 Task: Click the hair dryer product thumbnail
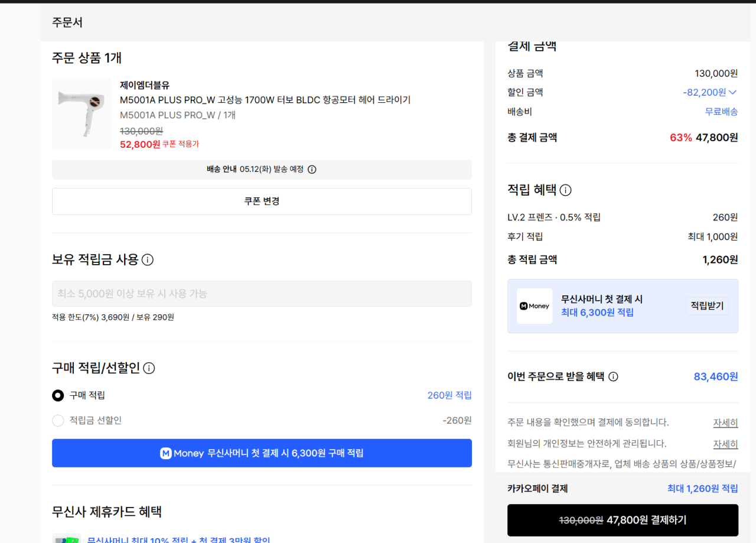click(82, 114)
